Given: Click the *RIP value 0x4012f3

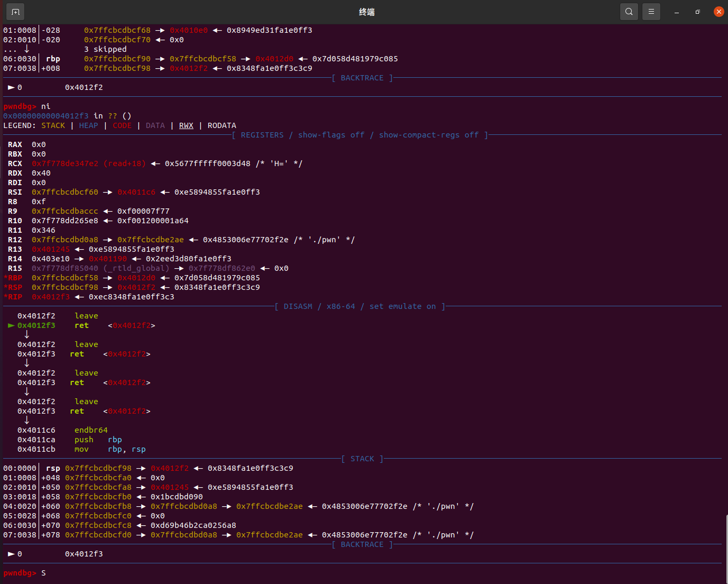Looking at the screenshot, I should coord(51,297).
